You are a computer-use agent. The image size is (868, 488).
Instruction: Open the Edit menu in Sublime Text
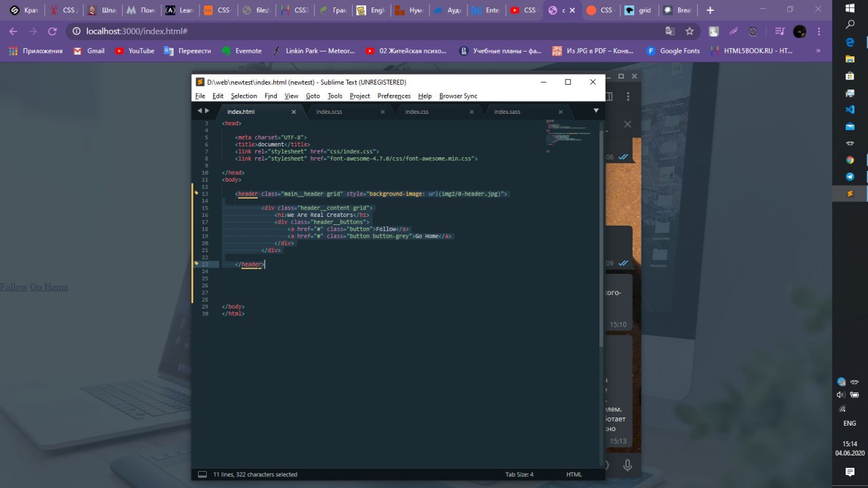218,96
